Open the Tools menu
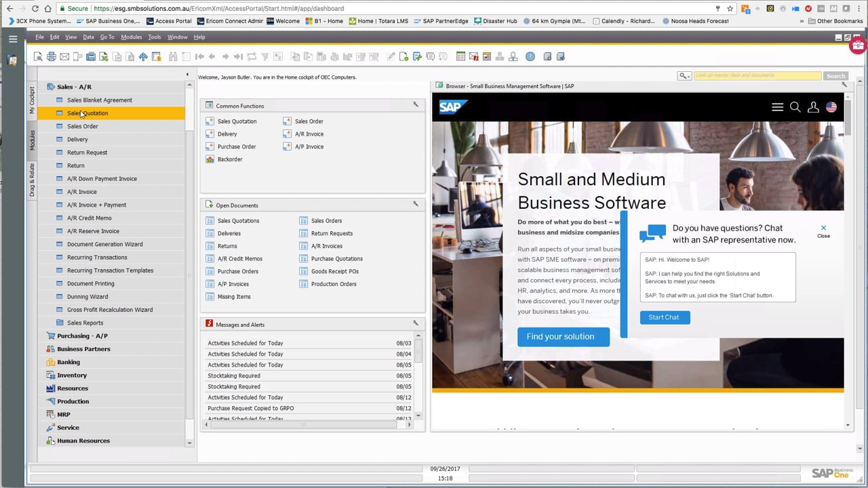This screenshot has height=488, width=868. (155, 37)
